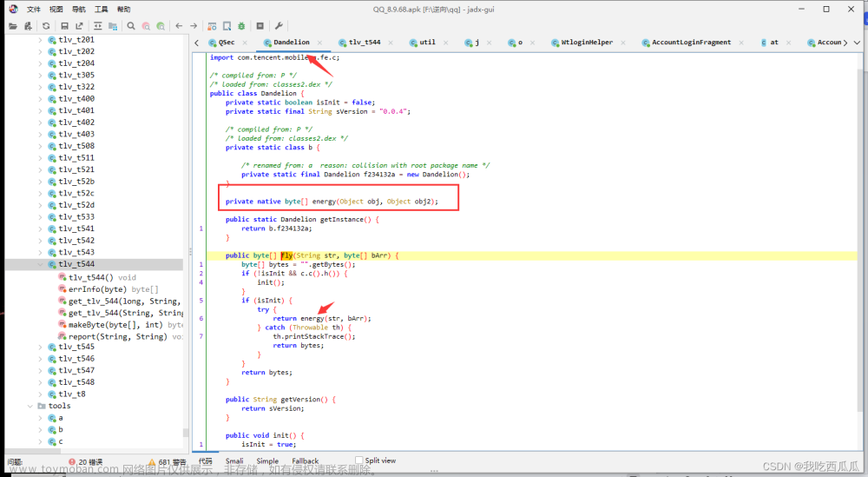Open the 帮助 menu
The width and height of the screenshot is (868, 477).
[x=124, y=10]
